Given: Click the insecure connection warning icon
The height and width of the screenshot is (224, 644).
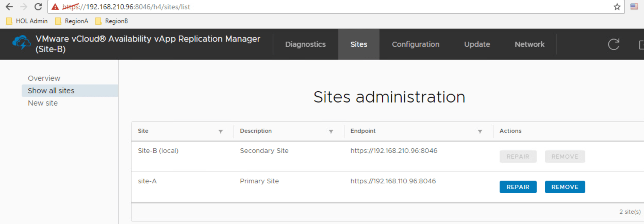Looking at the screenshot, I should click(x=55, y=7).
